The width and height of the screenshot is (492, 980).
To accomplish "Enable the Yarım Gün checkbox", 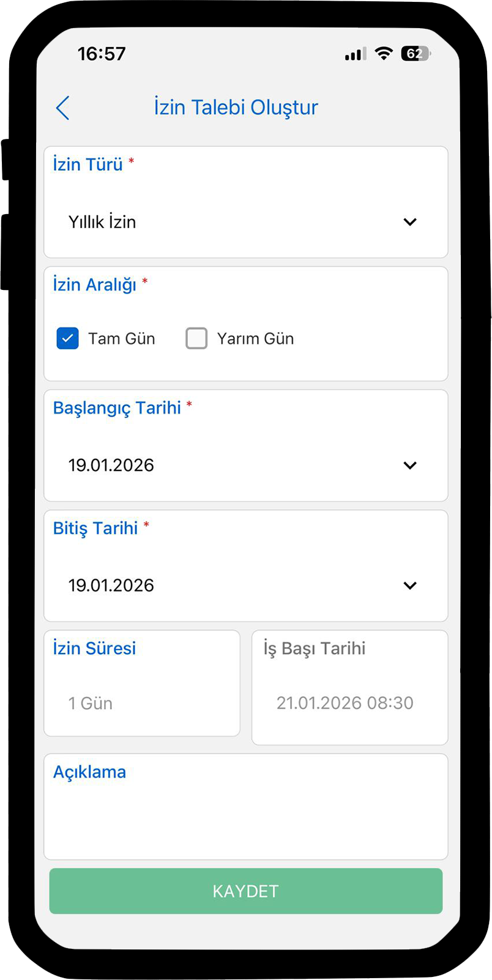I will click(x=196, y=338).
